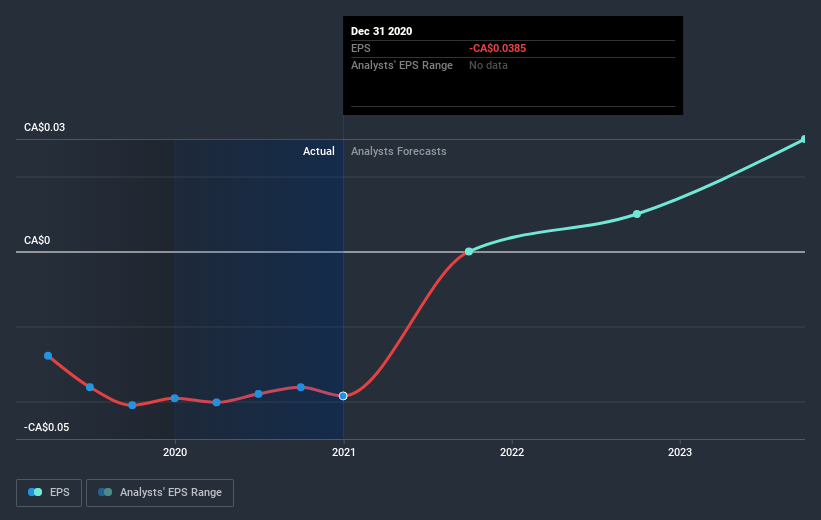Click the 2020 x-axis label

click(x=175, y=452)
